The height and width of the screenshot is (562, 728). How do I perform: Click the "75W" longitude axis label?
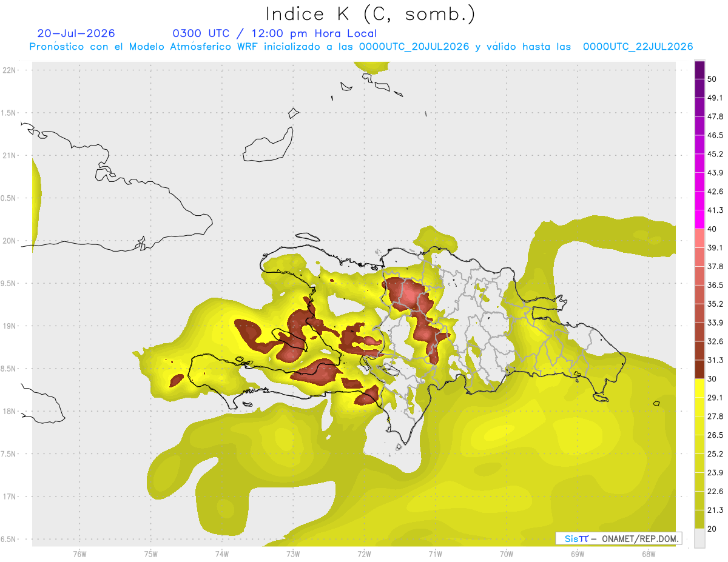click(x=151, y=554)
